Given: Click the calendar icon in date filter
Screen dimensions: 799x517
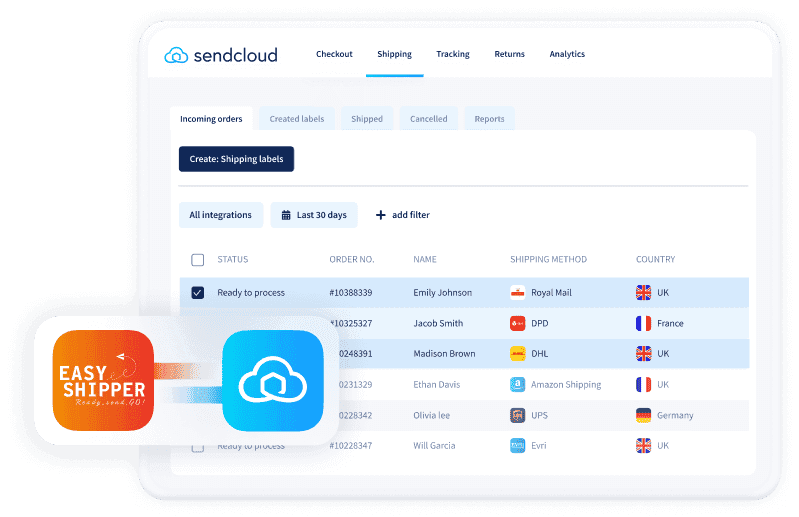Looking at the screenshot, I should pos(286,215).
